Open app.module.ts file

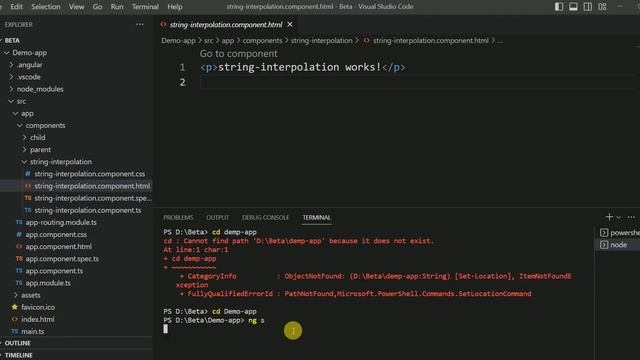point(43,283)
